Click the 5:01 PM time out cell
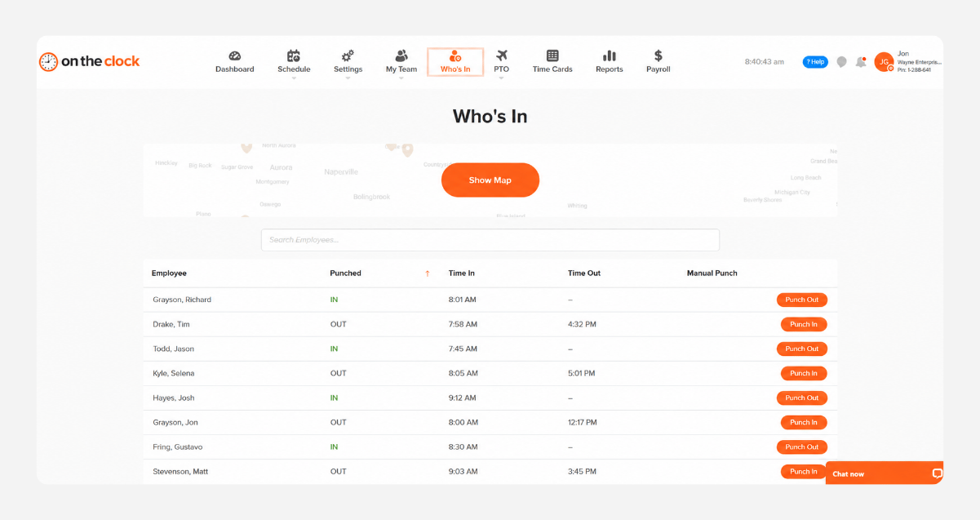 click(x=581, y=373)
